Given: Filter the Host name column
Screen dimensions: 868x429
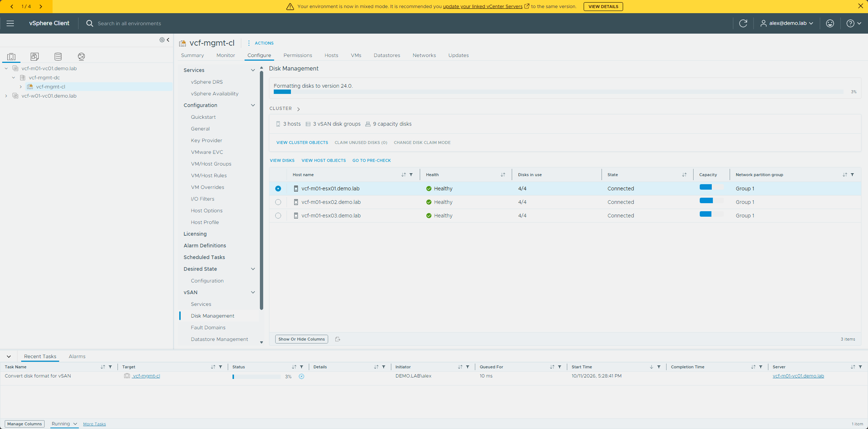Looking at the screenshot, I should click(x=411, y=175).
